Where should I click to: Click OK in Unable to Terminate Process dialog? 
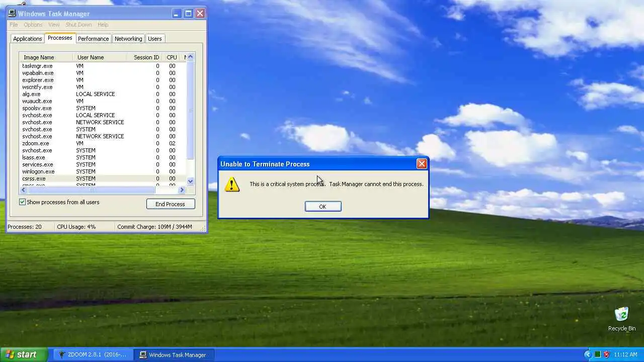pos(323,207)
